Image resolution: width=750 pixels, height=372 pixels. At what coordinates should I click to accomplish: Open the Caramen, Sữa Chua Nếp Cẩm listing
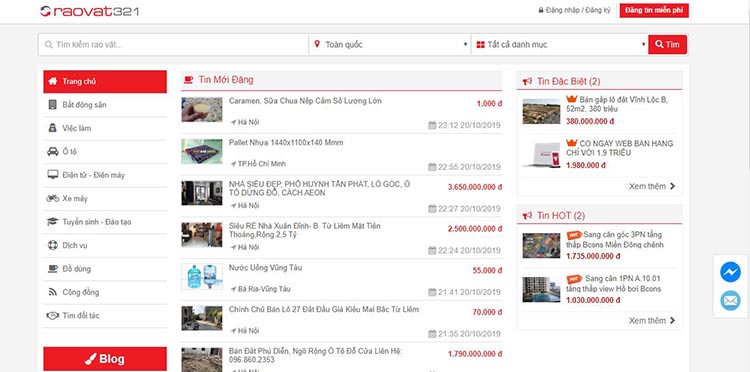pyautogui.click(x=305, y=101)
